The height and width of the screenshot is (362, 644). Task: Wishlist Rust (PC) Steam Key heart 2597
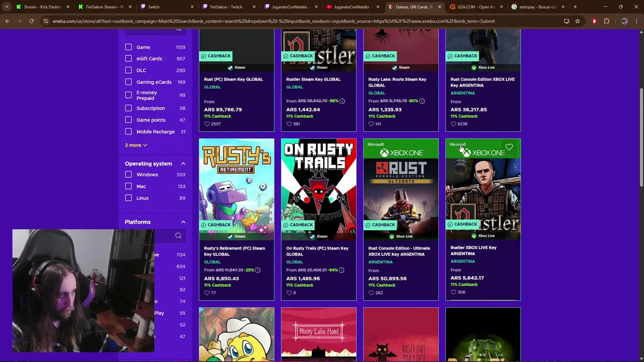tap(207, 124)
